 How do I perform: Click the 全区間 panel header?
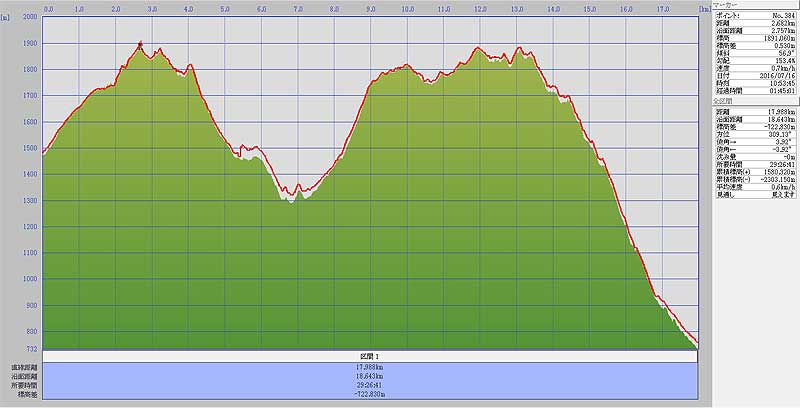click(x=756, y=101)
